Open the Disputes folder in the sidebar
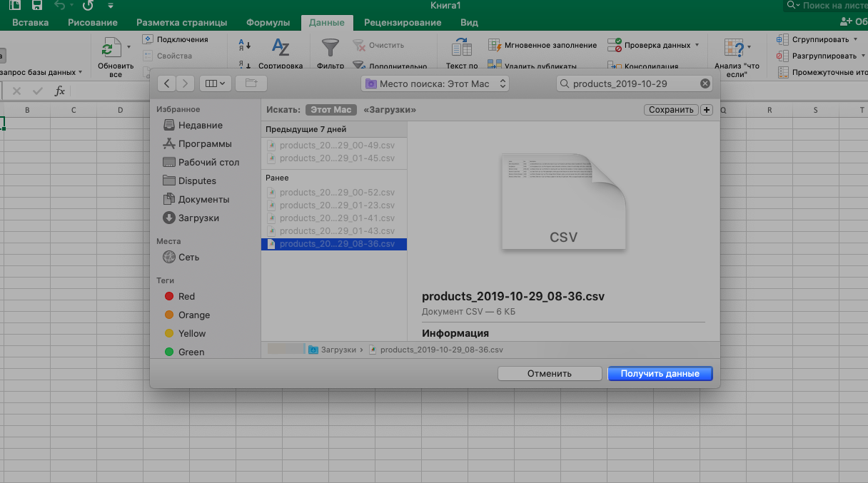This screenshot has width=868, height=483. pyautogui.click(x=189, y=181)
